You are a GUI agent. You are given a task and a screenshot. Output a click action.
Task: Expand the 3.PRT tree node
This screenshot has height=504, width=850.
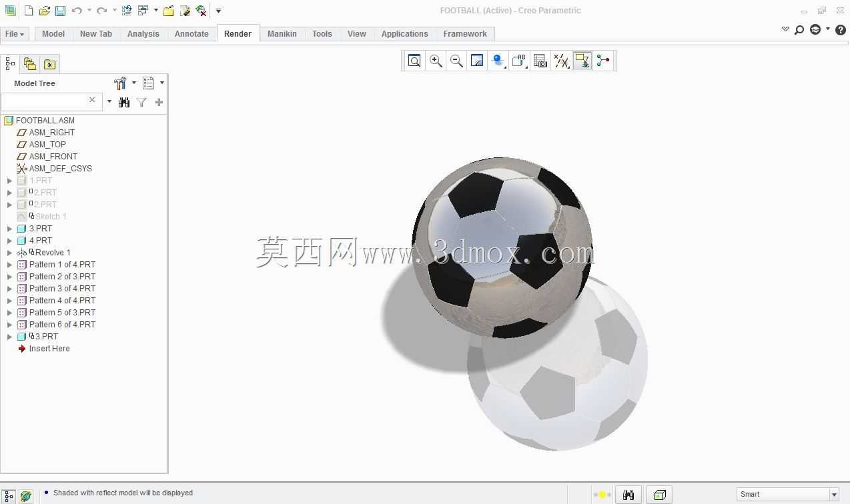pyautogui.click(x=9, y=229)
